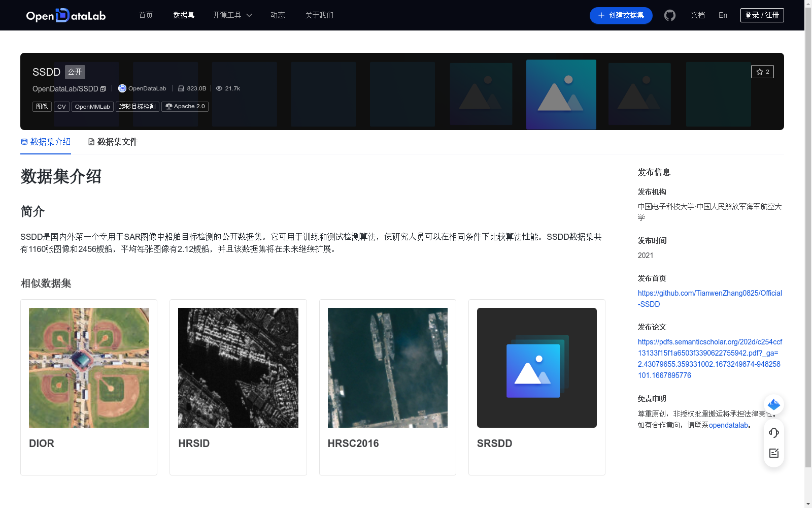Click the eye icon showing 21.7k views
This screenshot has width=812, height=508.
[x=219, y=88]
